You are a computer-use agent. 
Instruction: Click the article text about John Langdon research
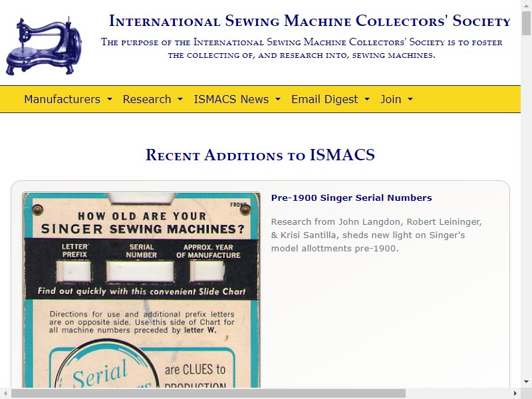click(x=376, y=235)
